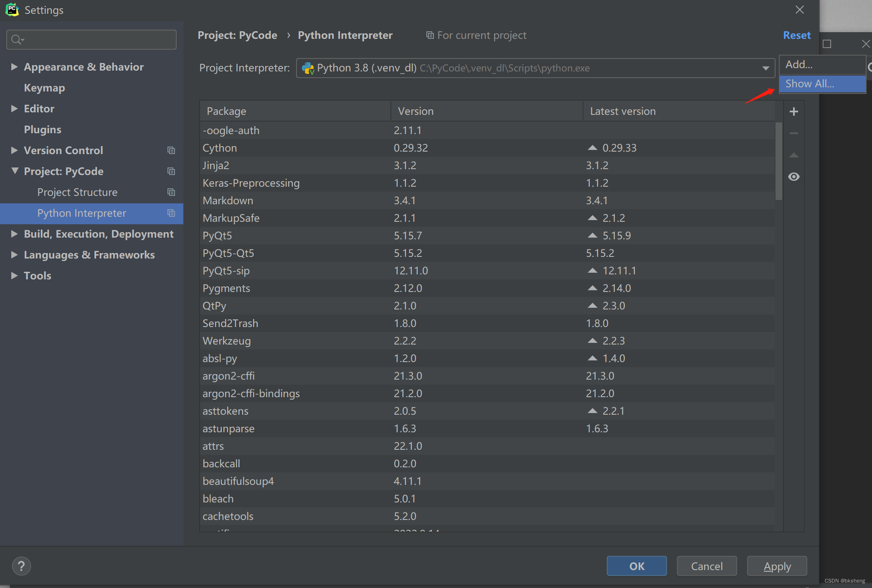872x588 pixels.
Task: Expand Build, Execution, Deployment section
Action: click(14, 234)
